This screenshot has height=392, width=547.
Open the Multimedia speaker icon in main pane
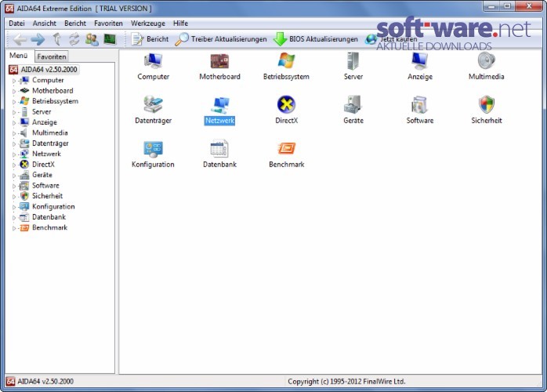(x=487, y=61)
